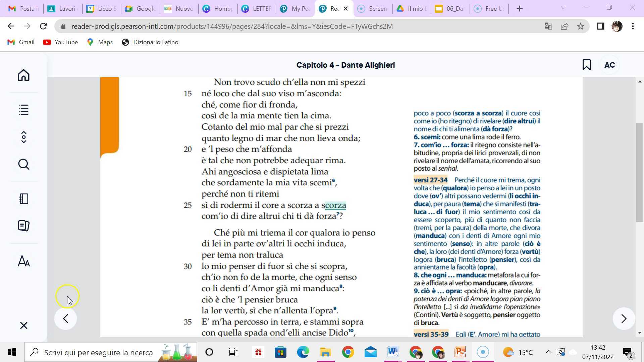The image size is (644, 362).
Task: Switch to the Screen recorder tab
Action: 373,9
